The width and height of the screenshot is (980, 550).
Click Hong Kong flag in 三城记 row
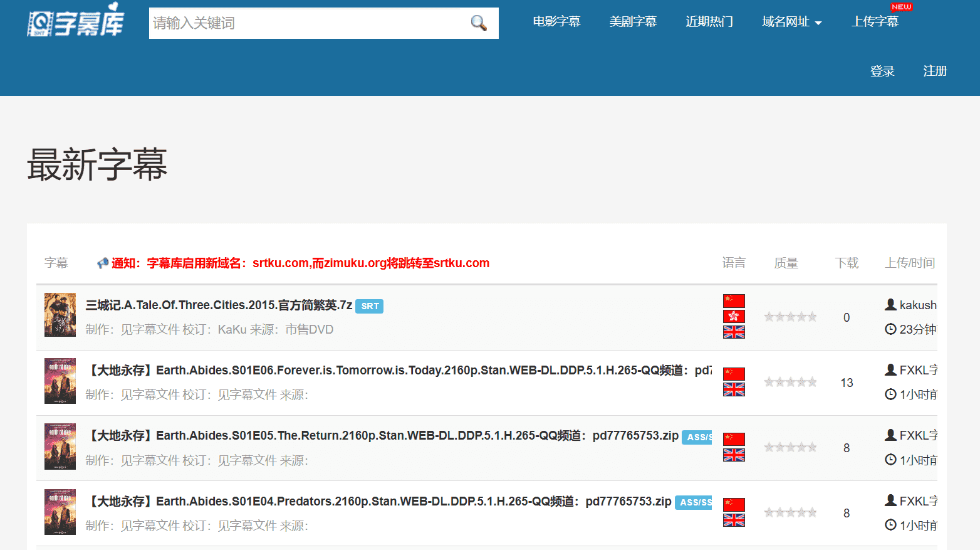point(734,316)
